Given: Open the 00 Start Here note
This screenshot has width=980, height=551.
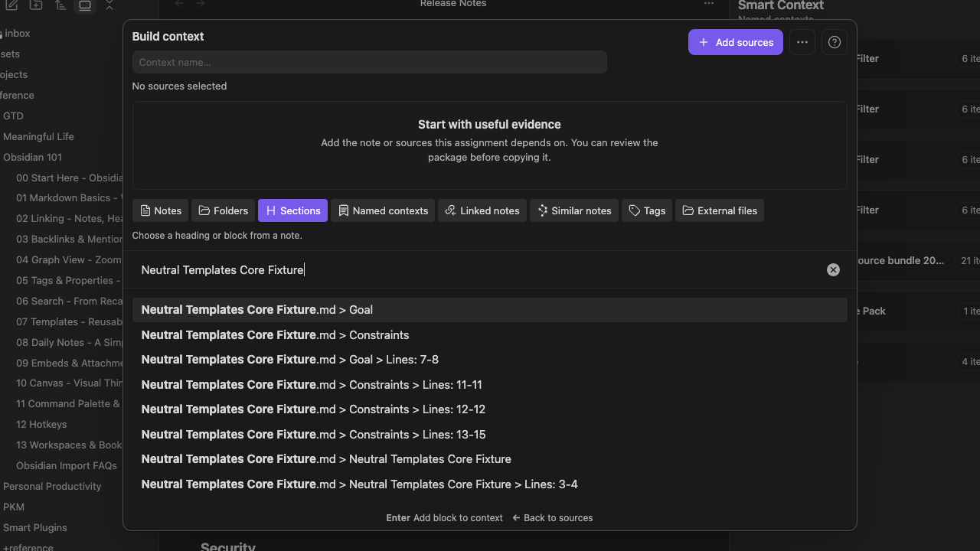Looking at the screenshot, I should pos(67,178).
